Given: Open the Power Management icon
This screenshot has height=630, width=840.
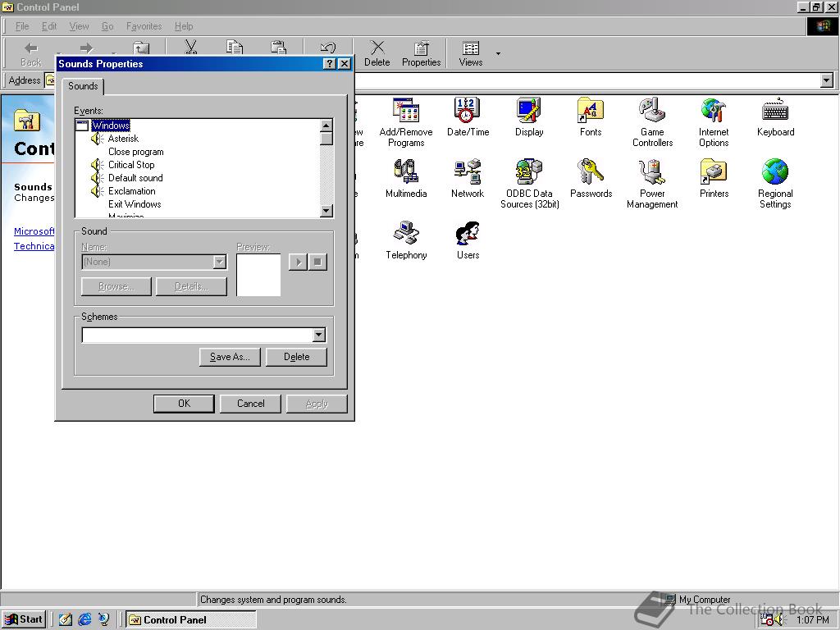Looking at the screenshot, I should 652,173.
